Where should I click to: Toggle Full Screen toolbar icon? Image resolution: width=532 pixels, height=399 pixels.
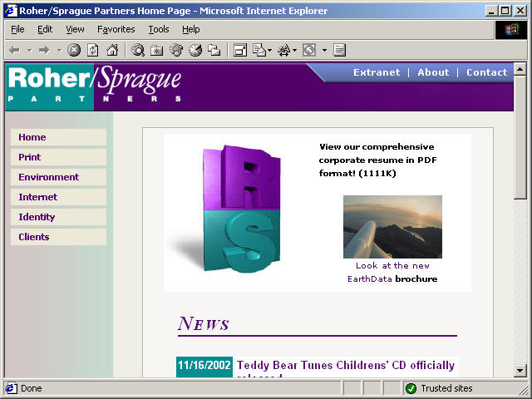240,50
